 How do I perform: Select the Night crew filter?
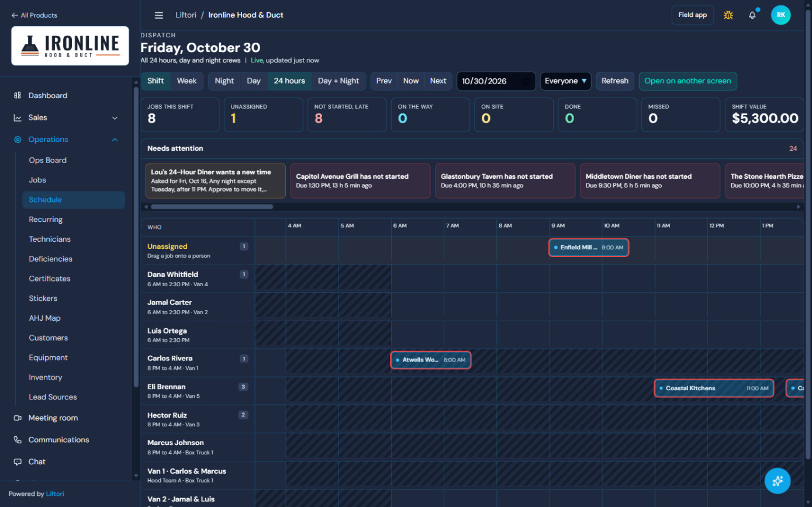(x=224, y=81)
